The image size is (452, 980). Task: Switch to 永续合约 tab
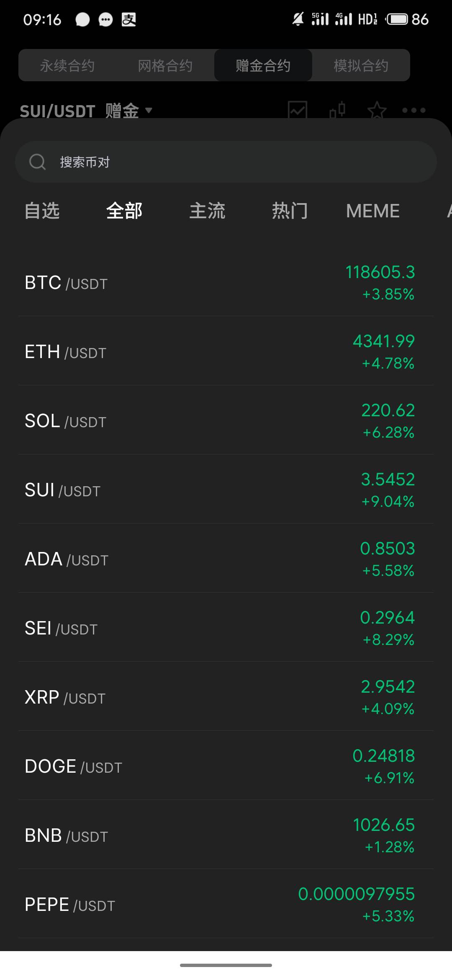[x=67, y=65]
